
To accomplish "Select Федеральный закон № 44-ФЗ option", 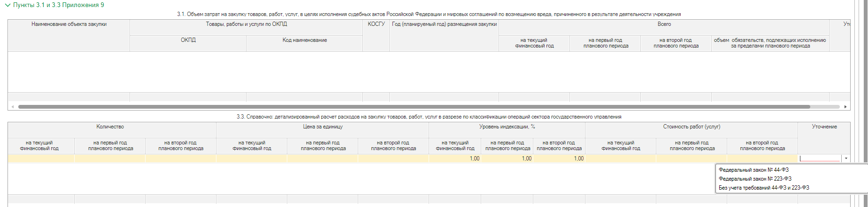I will click(753, 170).
